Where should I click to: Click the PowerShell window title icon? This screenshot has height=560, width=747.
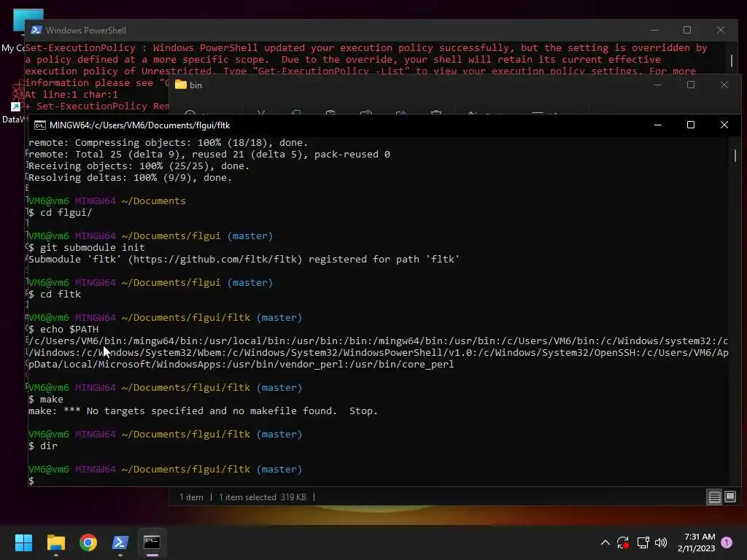tap(36, 30)
